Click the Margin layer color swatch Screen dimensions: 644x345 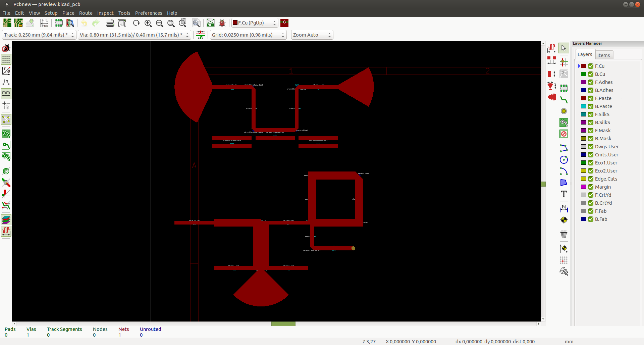pyautogui.click(x=584, y=187)
